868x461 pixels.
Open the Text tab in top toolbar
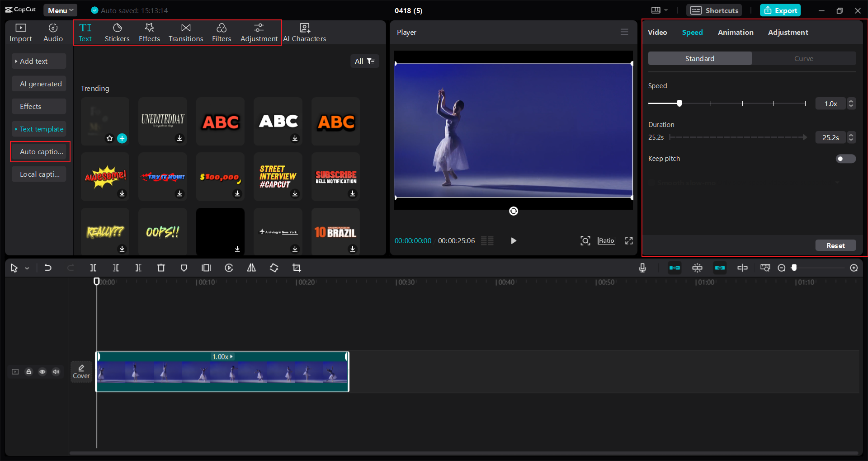tap(85, 33)
